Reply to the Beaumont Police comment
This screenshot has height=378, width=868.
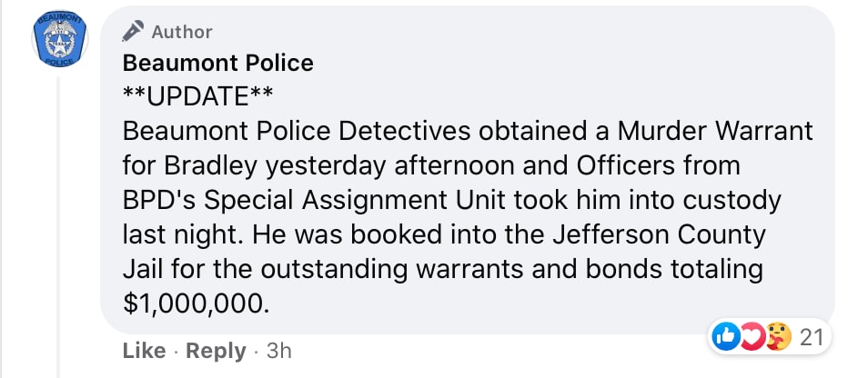215,351
